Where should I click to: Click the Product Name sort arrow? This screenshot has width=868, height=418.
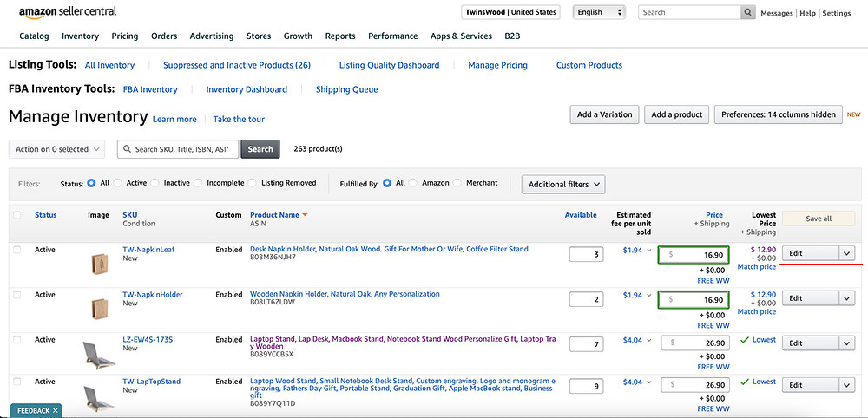(305, 215)
